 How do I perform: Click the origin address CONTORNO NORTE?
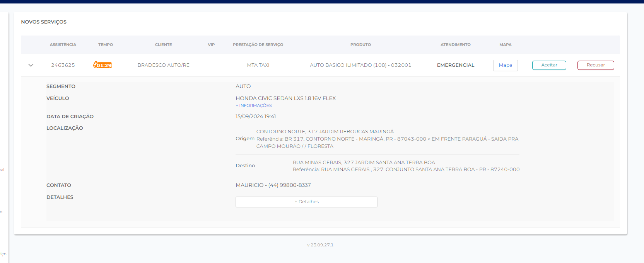(325, 132)
